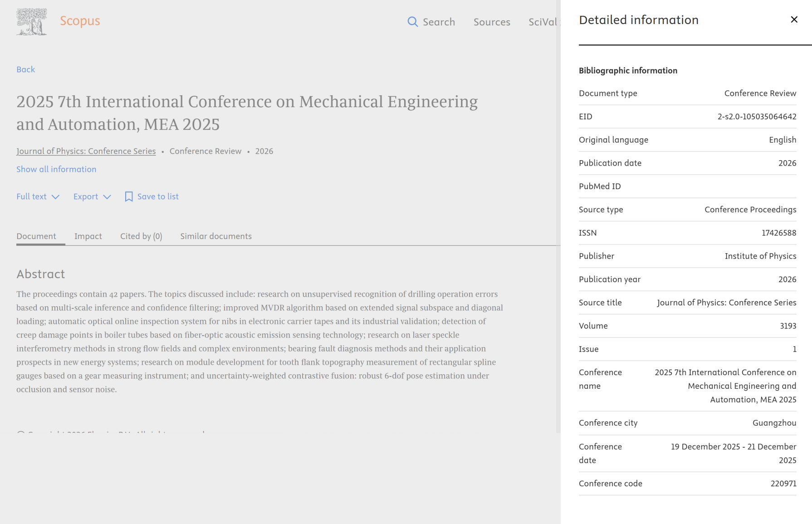
Task: Open the SciVal menu item
Action: point(543,22)
